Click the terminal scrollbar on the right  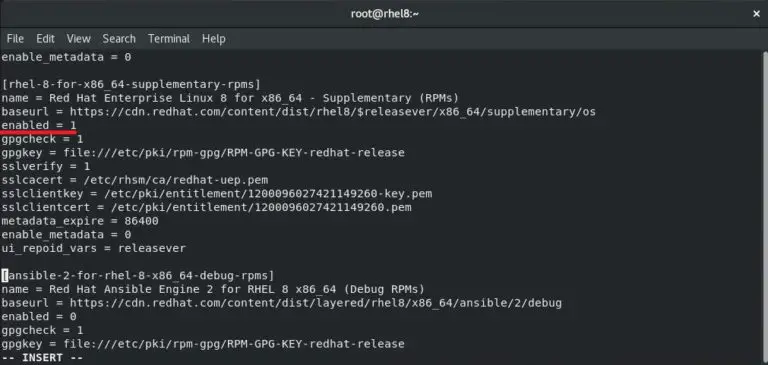pos(765,207)
